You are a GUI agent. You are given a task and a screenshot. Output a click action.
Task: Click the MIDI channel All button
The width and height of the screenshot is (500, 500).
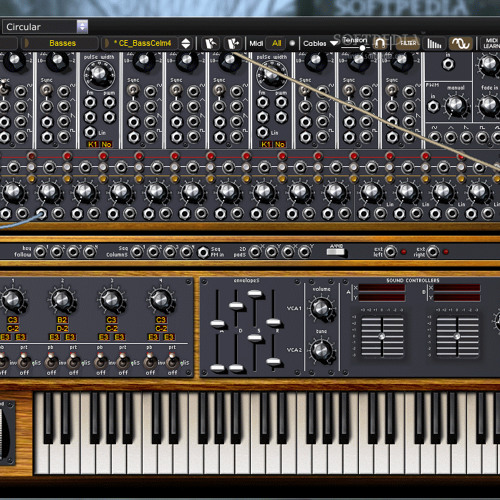point(276,43)
